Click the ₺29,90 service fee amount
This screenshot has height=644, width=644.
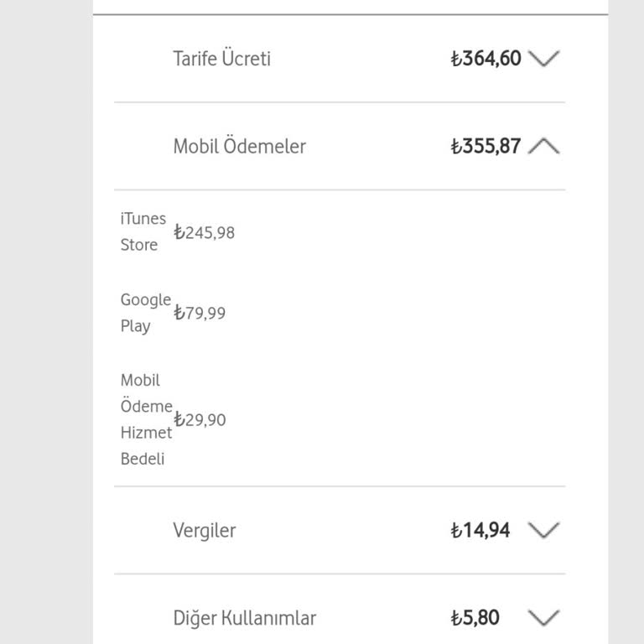200,419
